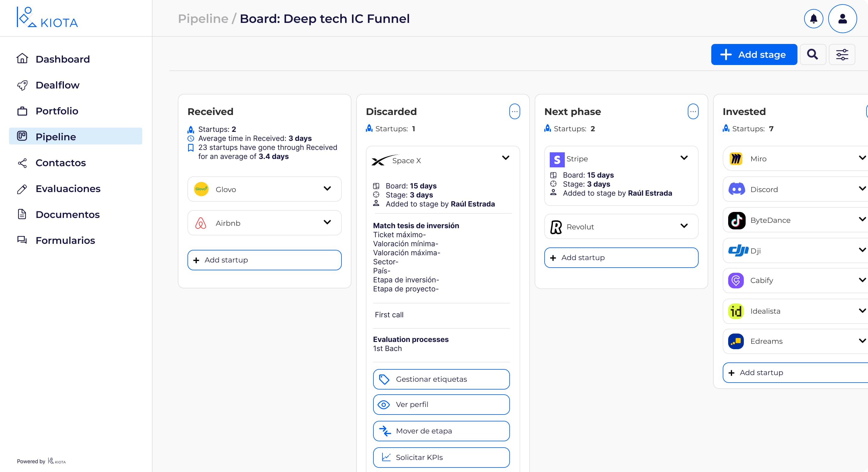Viewport: 868px width, 472px height.
Task: Click the Stripe logo icon
Action: (x=557, y=160)
